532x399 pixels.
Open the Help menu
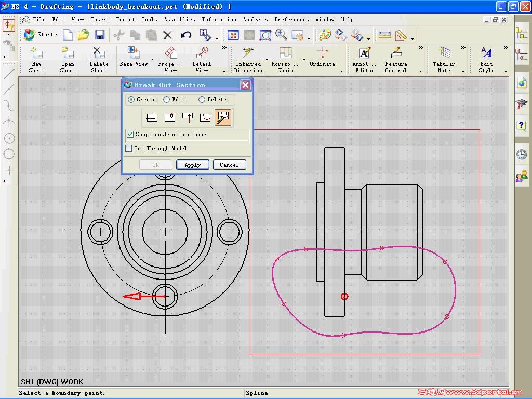(347, 20)
